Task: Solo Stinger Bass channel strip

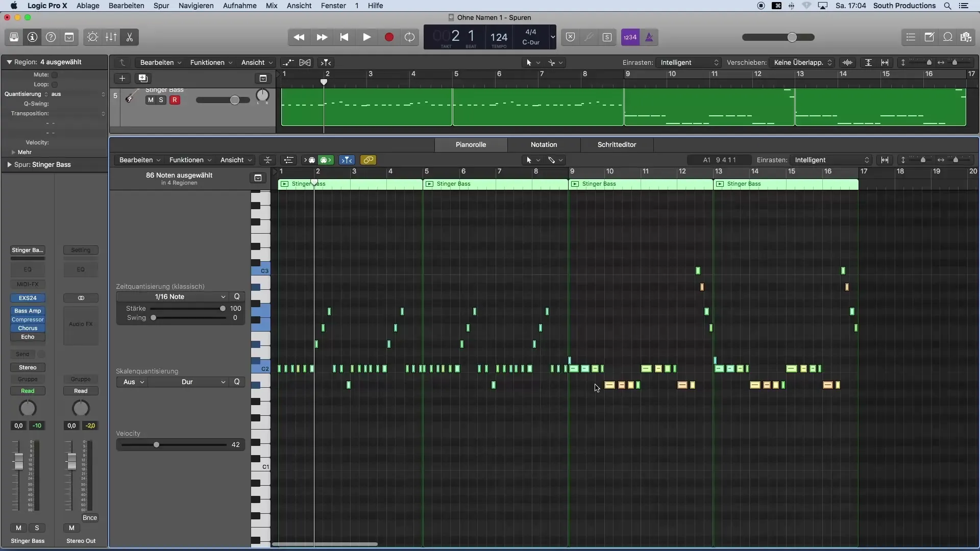Action: click(37, 528)
